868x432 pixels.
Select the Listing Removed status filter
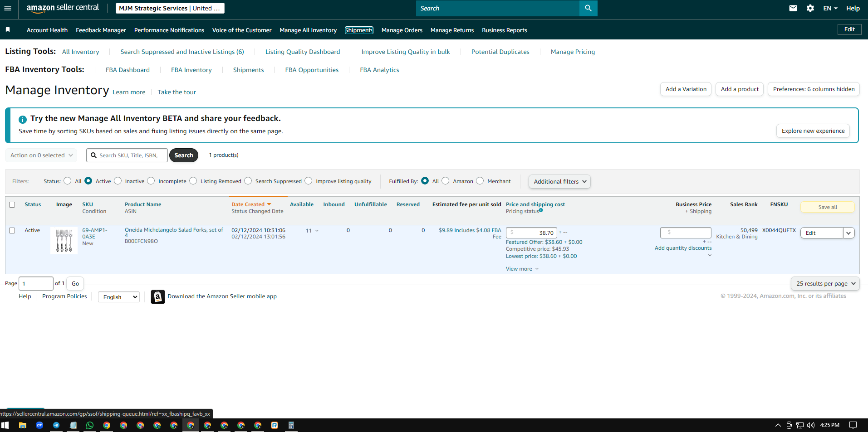(193, 181)
